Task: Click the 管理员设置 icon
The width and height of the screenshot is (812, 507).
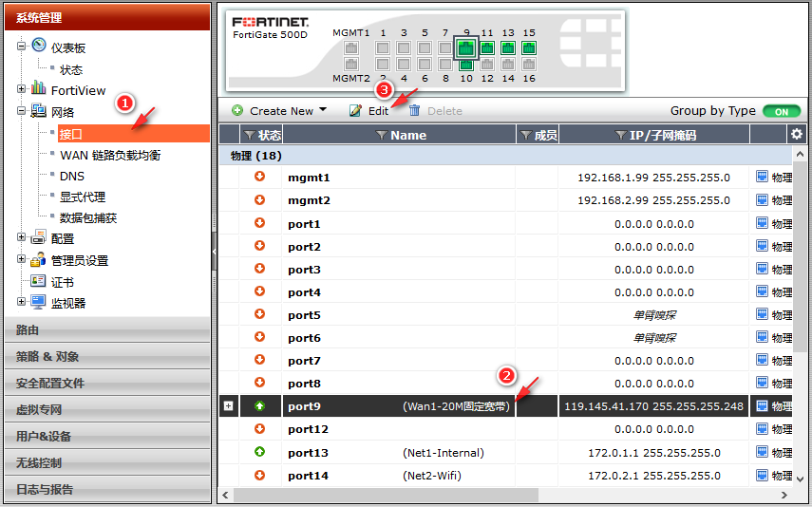Action: pos(38,259)
